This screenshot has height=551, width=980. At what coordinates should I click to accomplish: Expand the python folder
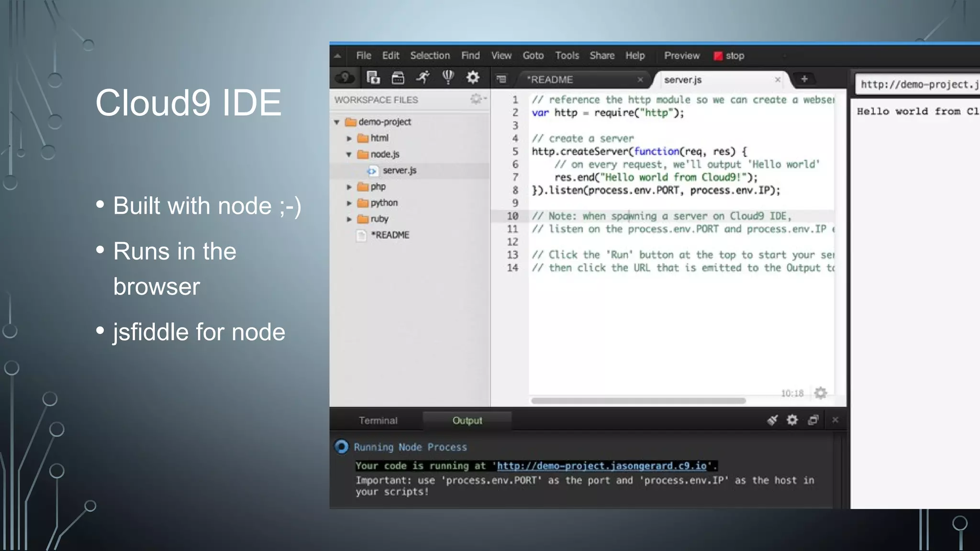pyautogui.click(x=349, y=203)
